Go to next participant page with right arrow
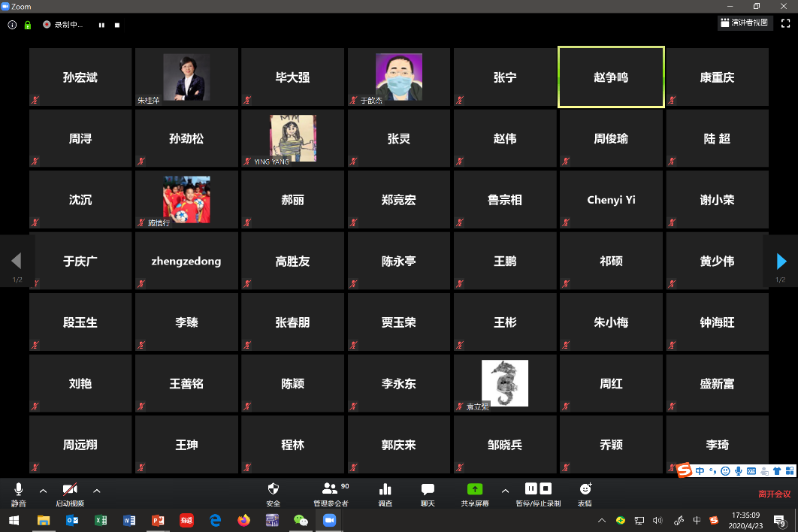 [781, 261]
